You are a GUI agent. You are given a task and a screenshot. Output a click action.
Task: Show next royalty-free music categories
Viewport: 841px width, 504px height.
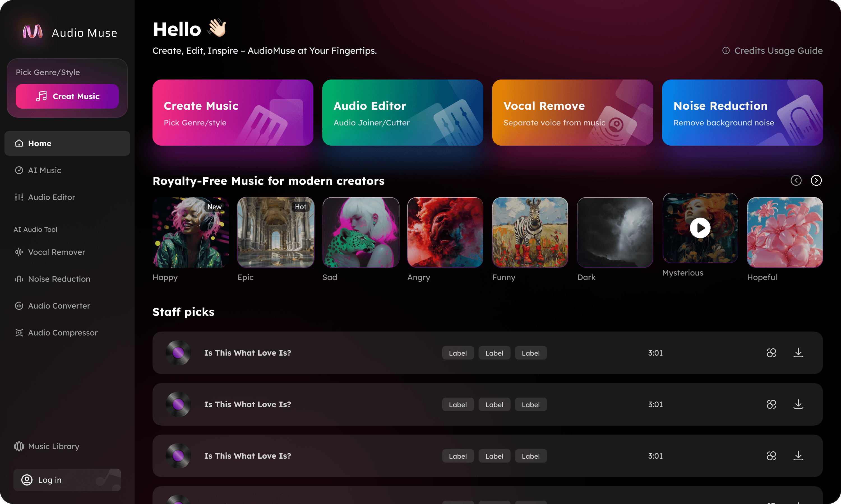[816, 180]
